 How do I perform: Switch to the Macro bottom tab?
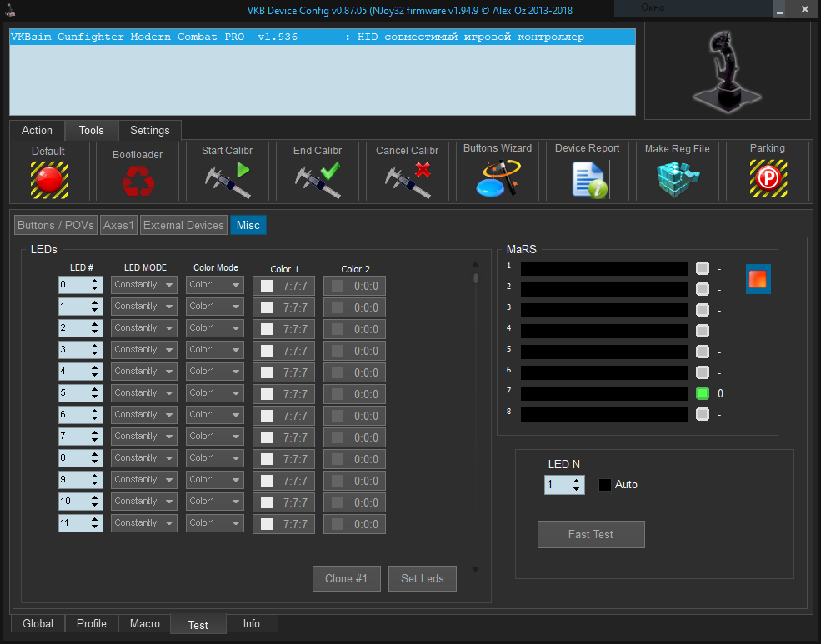point(144,624)
